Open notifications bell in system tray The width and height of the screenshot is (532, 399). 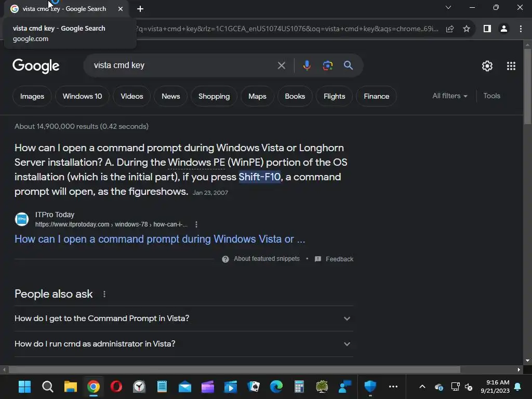coord(518,387)
